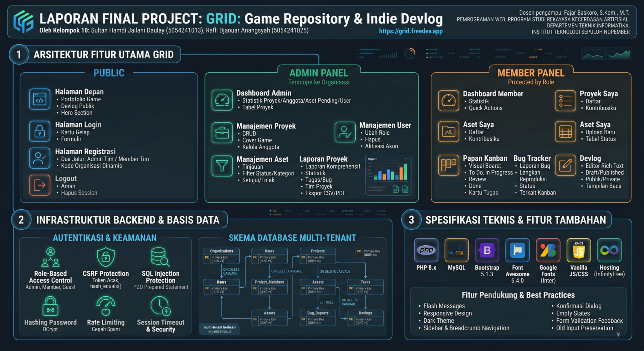Select the Project_Members table in schema

[269, 287]
